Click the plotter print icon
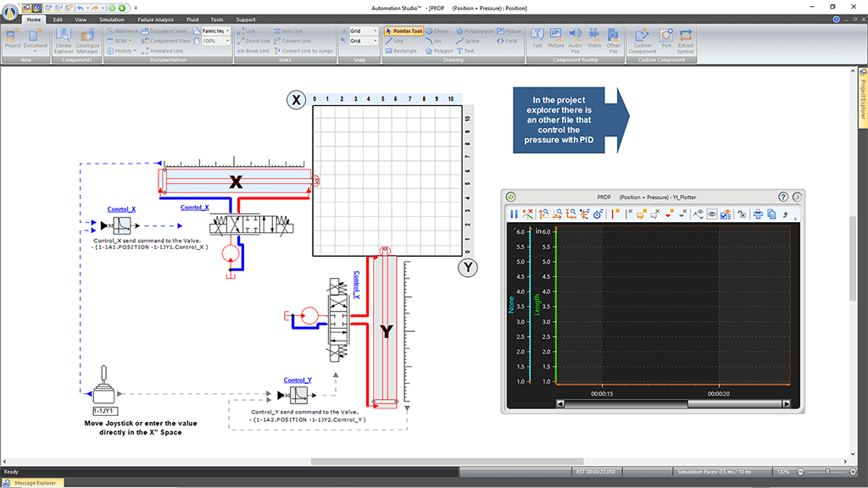The width and height of the screenshot is (868, 488). coord(758,214)
